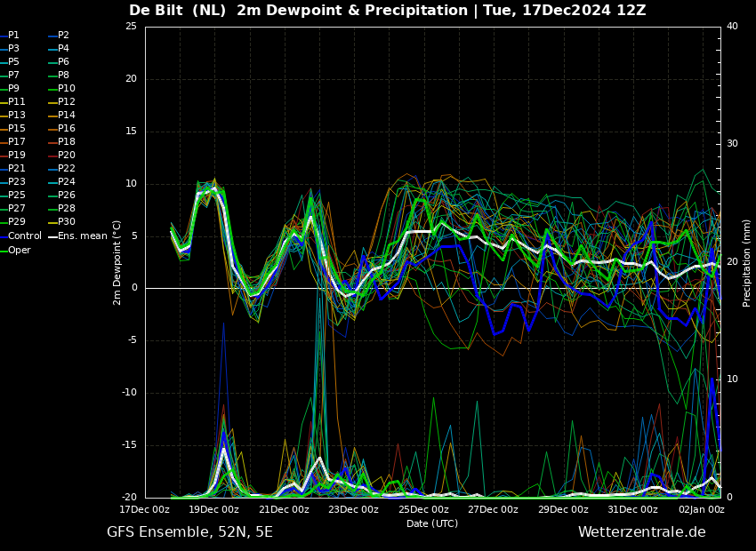Click the 25Dec 00z date tick label

(423, 509)
